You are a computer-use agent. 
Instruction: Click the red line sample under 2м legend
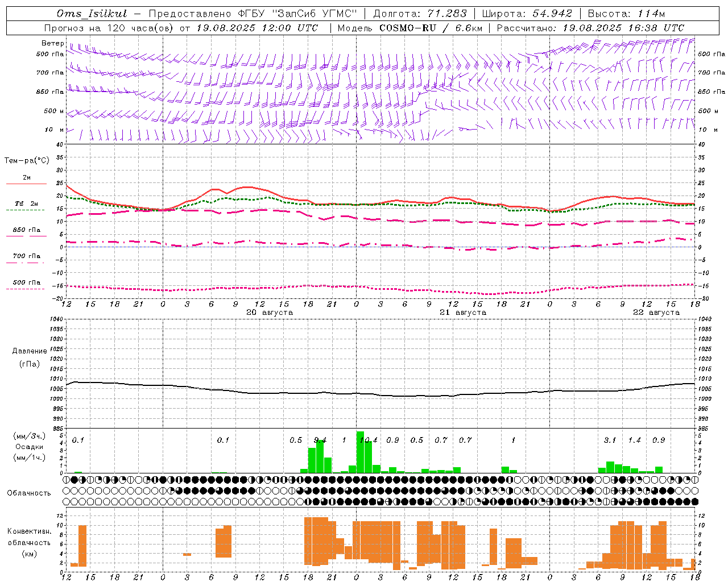(26, 184)
